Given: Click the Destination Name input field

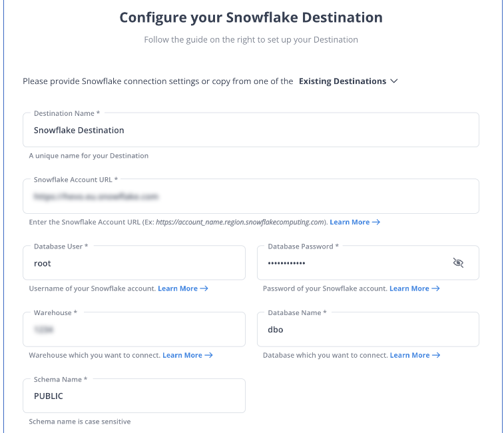Looking at the screenshot, I should (251, 130).
